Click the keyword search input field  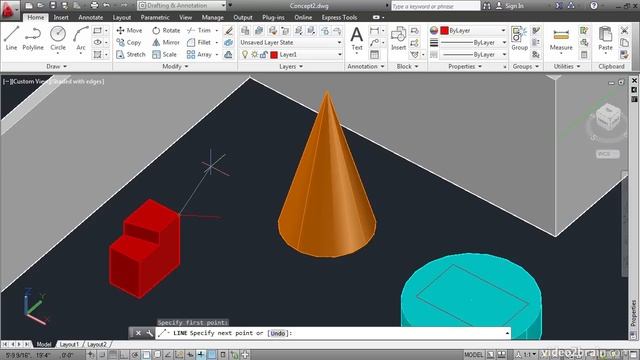435,6
